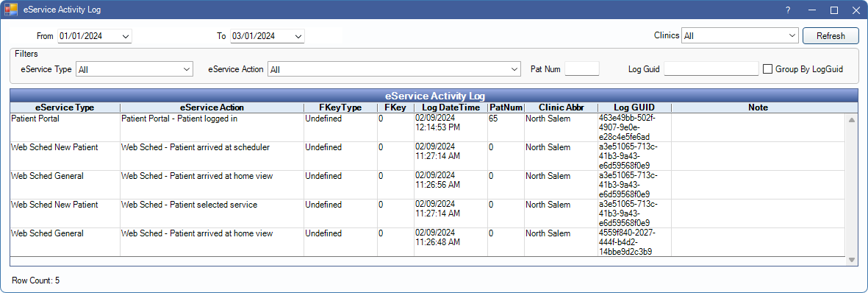The image size is (868, 293).
Task: Enable the Group By LogGuid checkbox
Action: [x=768, y=69]
